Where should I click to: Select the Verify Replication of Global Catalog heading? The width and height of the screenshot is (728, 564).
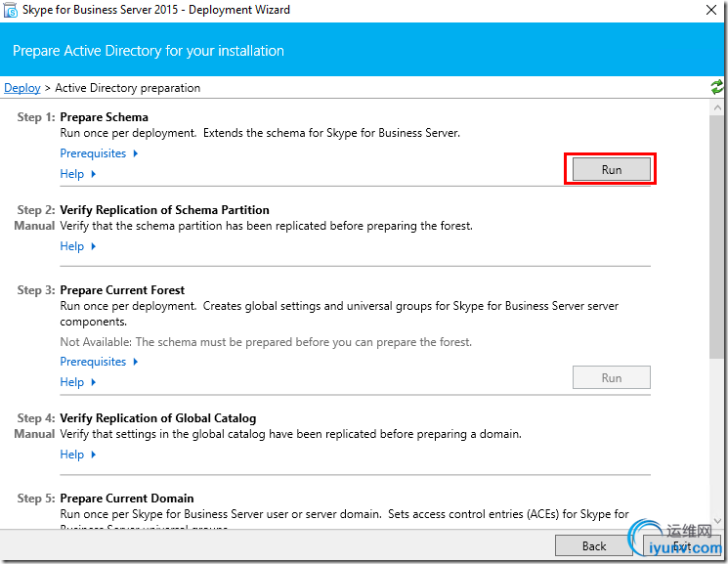tap(164, 418)
